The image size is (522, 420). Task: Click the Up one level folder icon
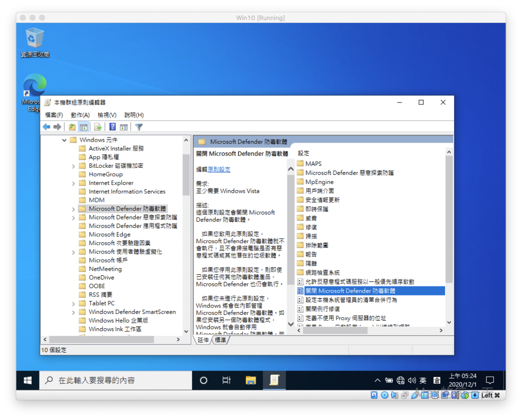point(72,127)
